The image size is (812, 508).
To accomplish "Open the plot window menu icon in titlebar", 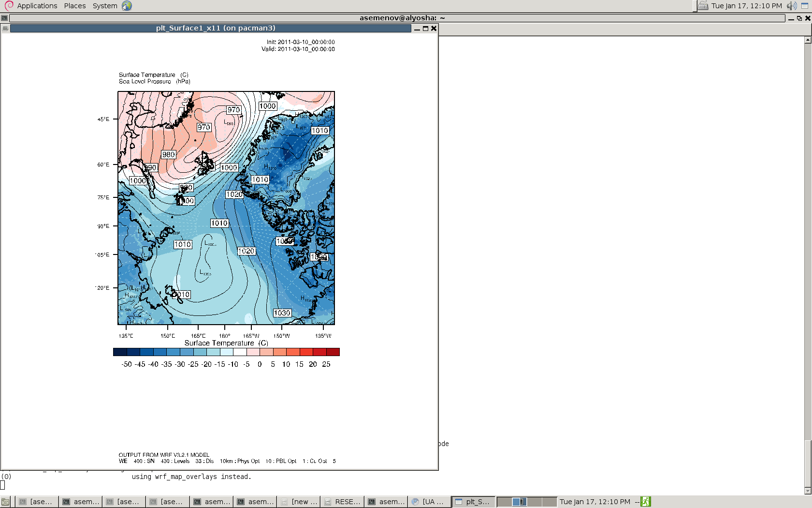I will [5, 29].
